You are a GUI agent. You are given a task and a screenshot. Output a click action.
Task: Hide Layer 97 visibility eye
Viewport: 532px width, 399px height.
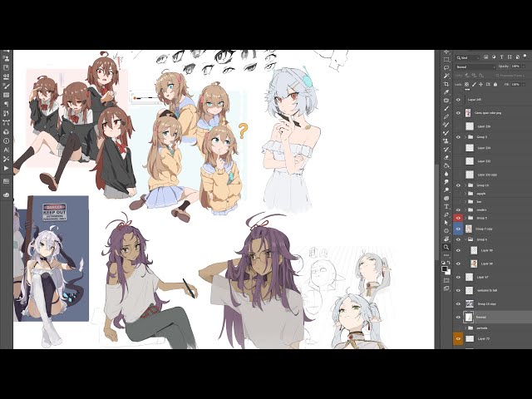pos(458,277)
